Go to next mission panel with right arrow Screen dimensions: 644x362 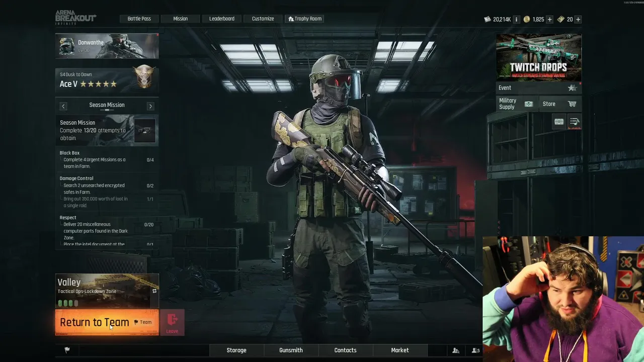pyautogui.click(x=150, y=106)
